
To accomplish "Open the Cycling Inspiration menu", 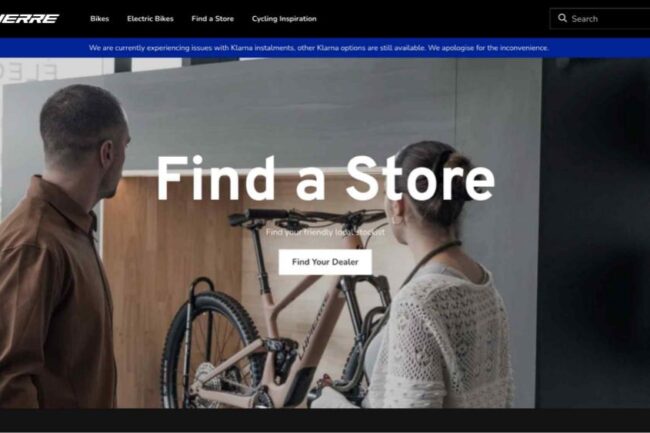I will 284,19.
